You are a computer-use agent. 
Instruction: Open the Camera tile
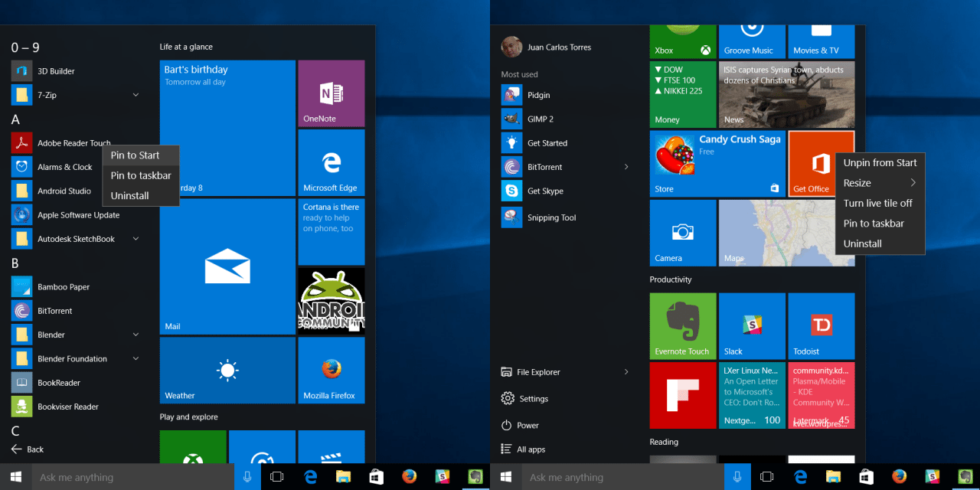(x=683, y=233)
